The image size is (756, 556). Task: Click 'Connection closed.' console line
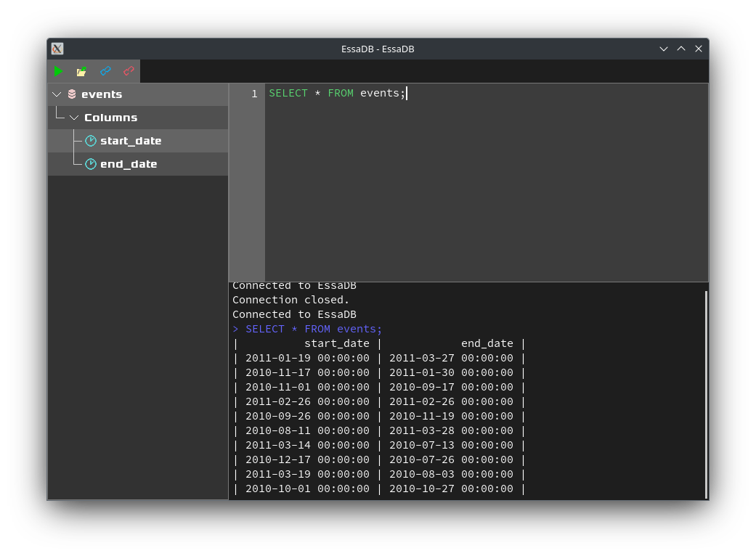(290, 300)
